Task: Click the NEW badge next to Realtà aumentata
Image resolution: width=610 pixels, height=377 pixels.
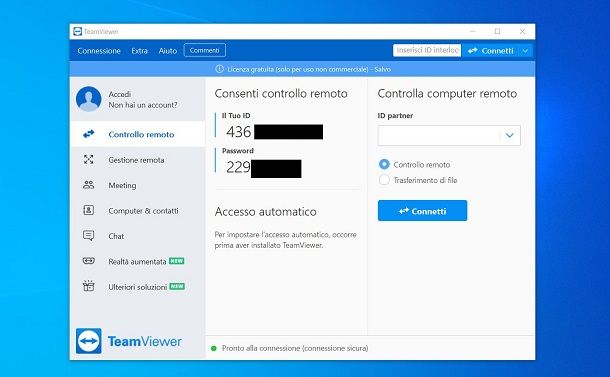Action: tap(177, 261)
